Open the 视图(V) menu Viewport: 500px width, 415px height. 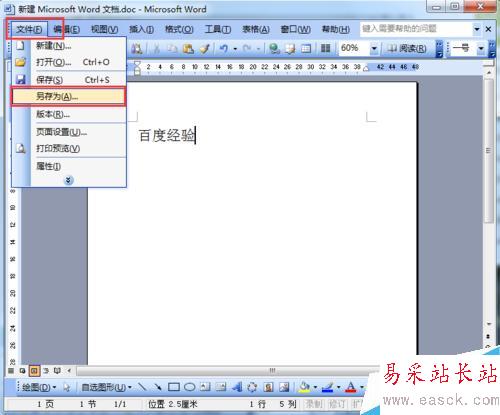tap(105, 29)
